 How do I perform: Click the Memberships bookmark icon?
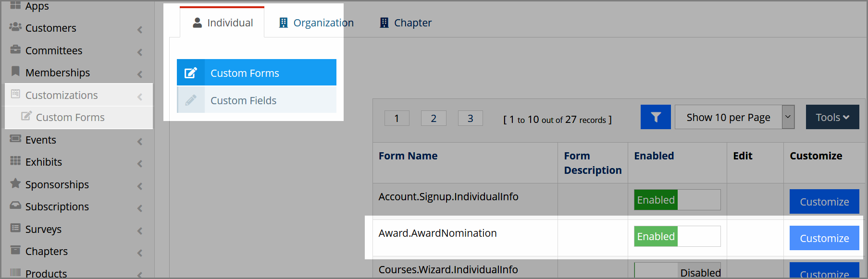[x=15, y=72]
